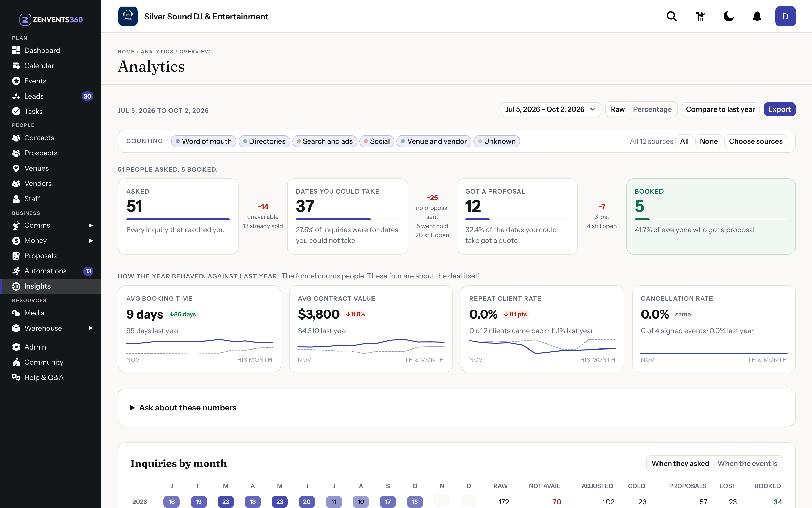Open Media in sidebar

coord(51,313)
